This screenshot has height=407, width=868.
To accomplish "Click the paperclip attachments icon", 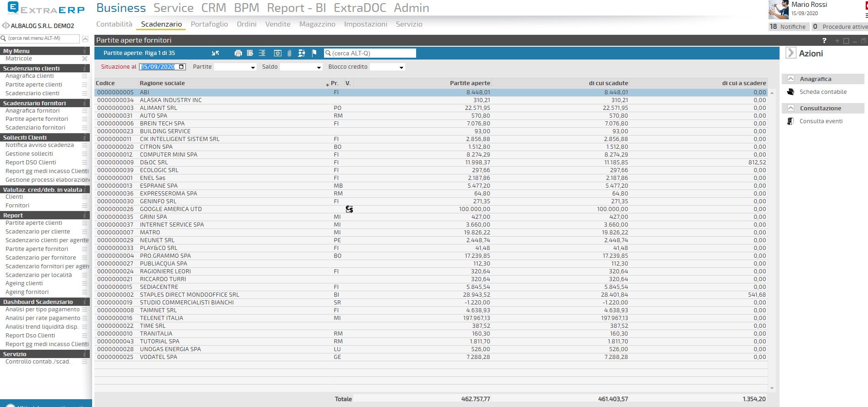I will 289,53.
